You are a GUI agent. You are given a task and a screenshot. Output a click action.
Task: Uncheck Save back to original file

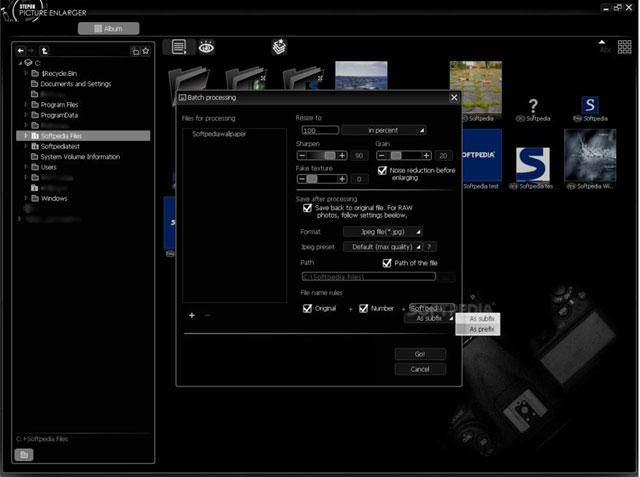[308, 207]
